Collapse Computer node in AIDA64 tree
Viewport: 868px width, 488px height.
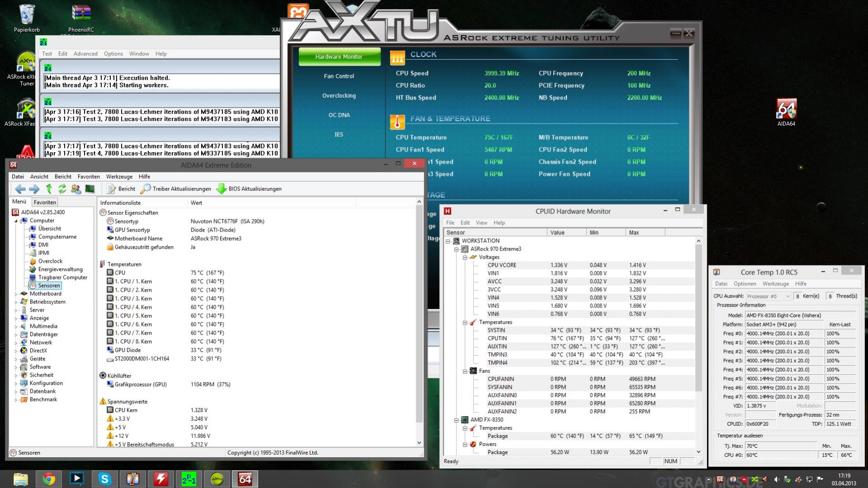[x=16, y=221]
